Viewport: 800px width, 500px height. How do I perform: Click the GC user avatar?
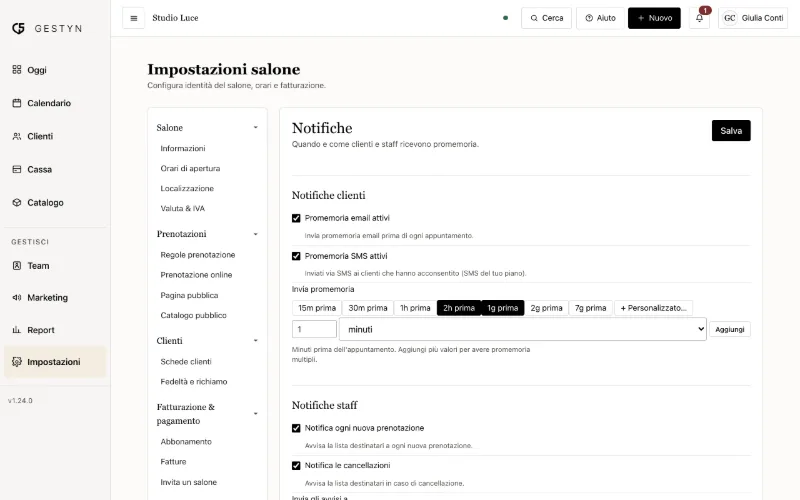[x=730, y=18]
